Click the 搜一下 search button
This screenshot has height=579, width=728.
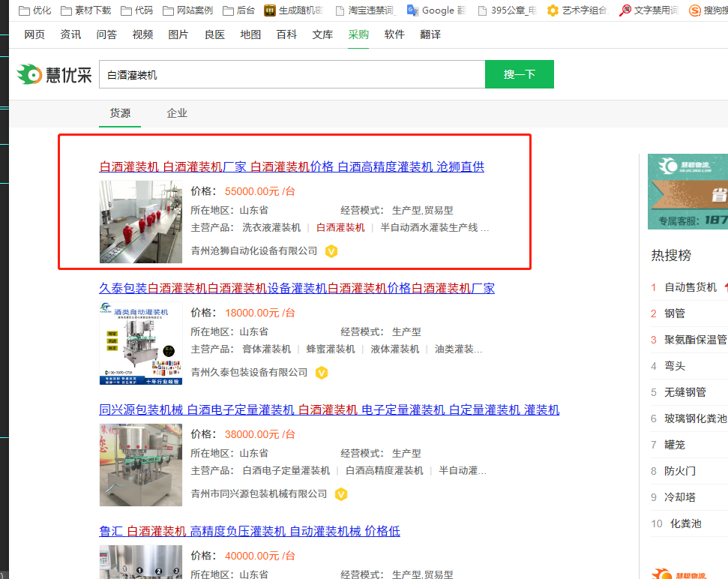(520, 74)
